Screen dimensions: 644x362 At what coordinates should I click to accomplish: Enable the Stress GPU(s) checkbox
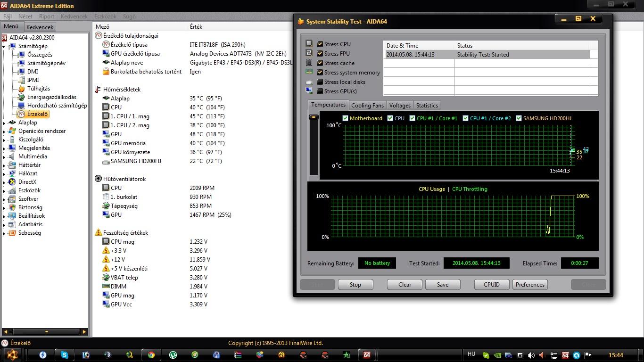coord(320,91)
